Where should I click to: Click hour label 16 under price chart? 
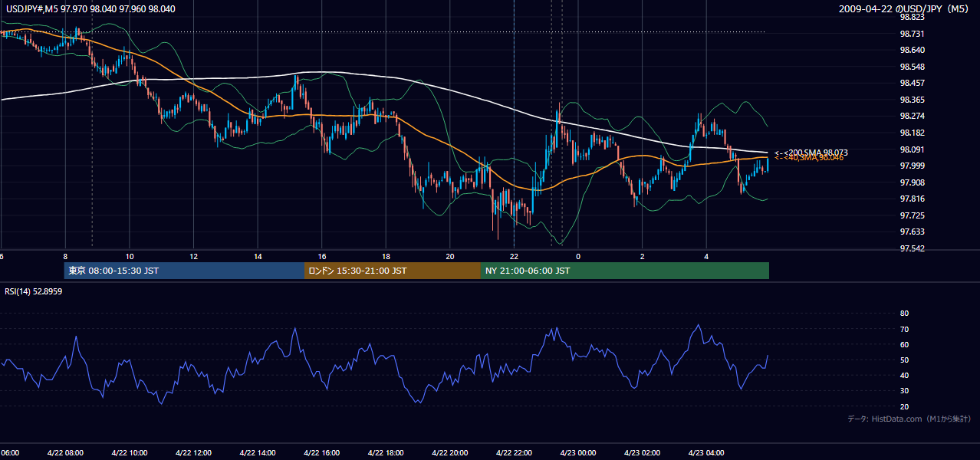[322, 257]
